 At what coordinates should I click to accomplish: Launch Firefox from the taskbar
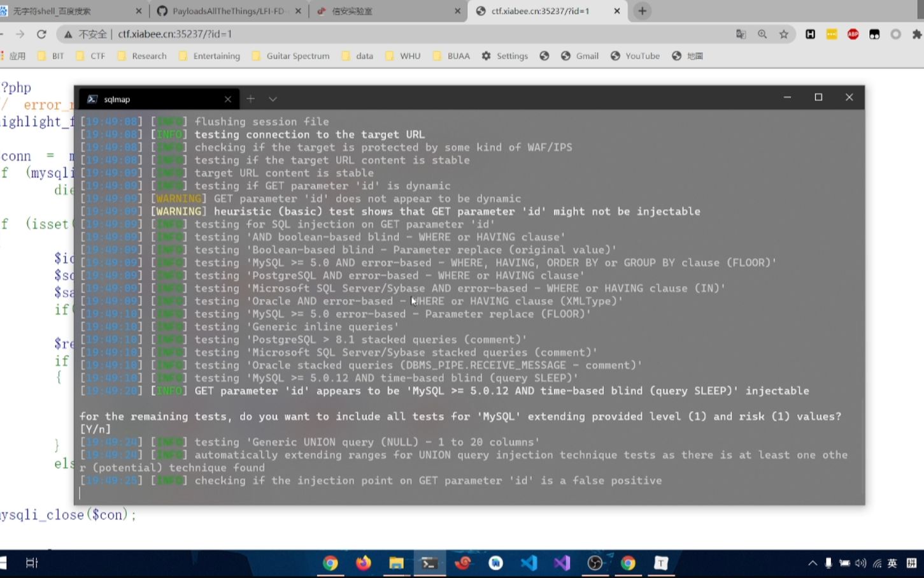(x=364, y=563)
